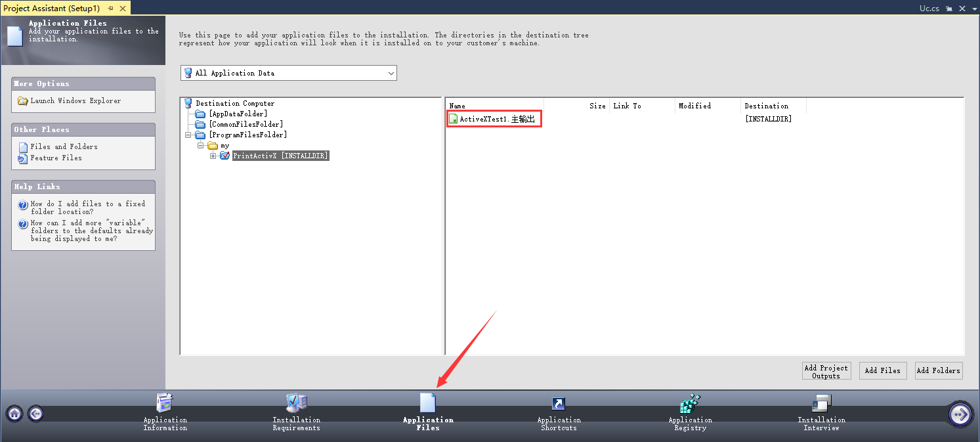Open the Feature Files link
This screenshot has height=442, width=980.
[x=56, y=158]
